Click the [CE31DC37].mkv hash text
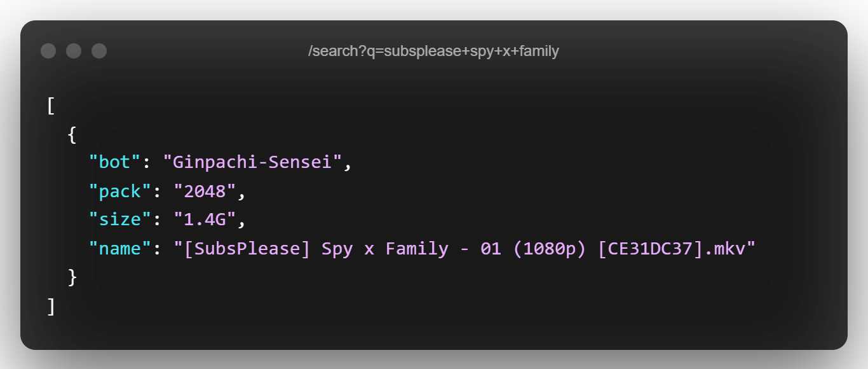 pyautogui.click(x=671, y=248)
